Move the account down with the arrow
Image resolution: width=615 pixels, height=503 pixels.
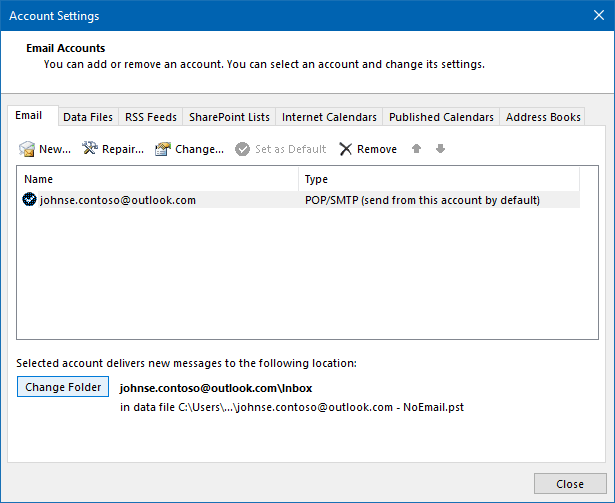440,149
